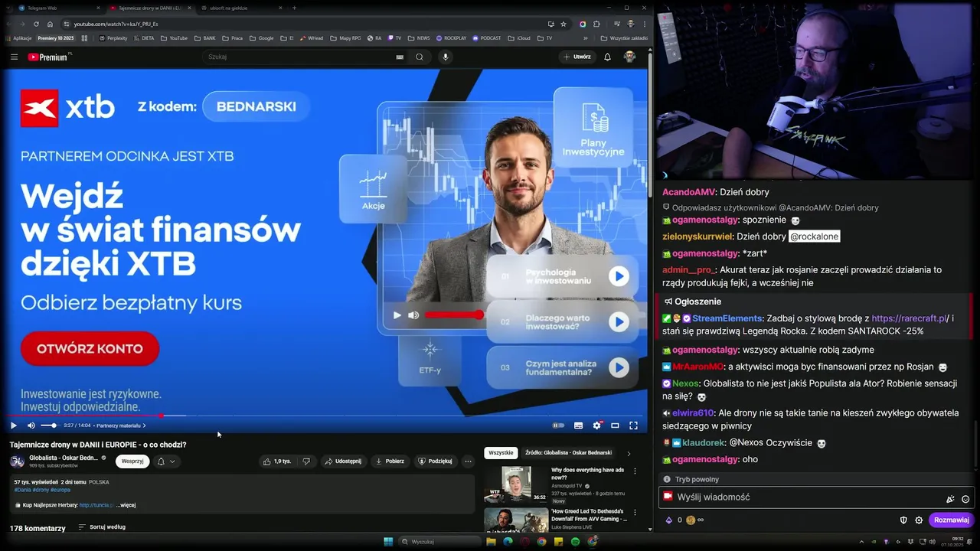The height and width of the screenshot is (551, 980).
Task: Show more chips with the right arrow
Action: [x=629, y=453]
